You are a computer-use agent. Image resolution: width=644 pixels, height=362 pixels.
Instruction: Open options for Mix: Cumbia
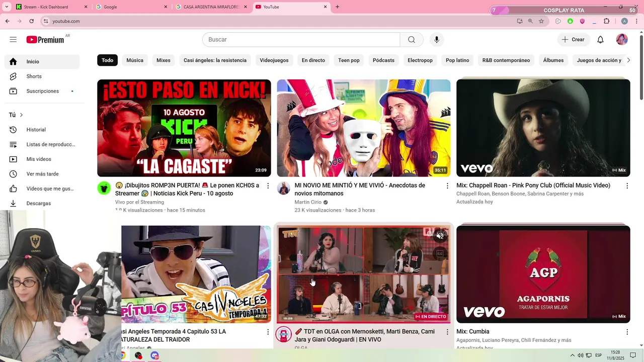tap(627, 332)
